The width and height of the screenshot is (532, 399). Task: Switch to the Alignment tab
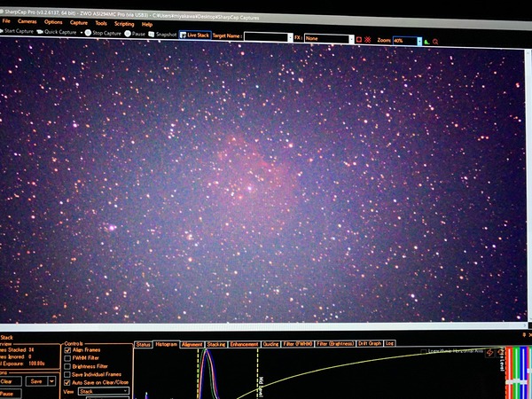(192, 344)
